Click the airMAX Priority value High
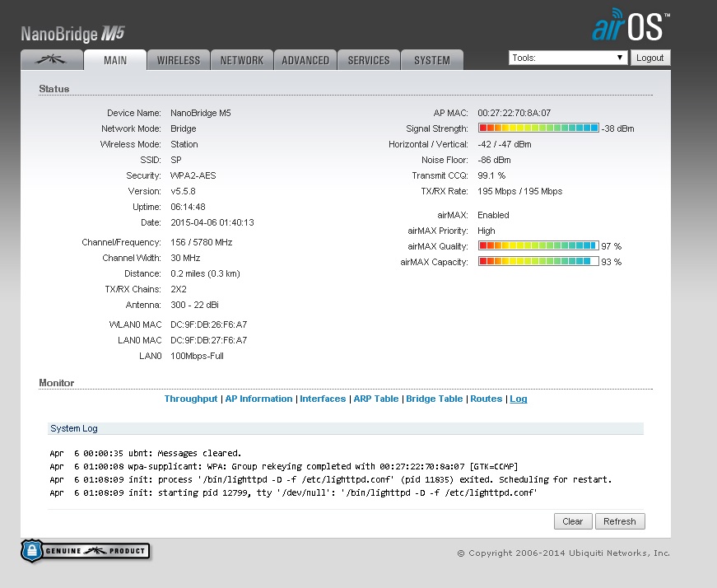Viewport: 717px width, 588px height. coord(486,231)
